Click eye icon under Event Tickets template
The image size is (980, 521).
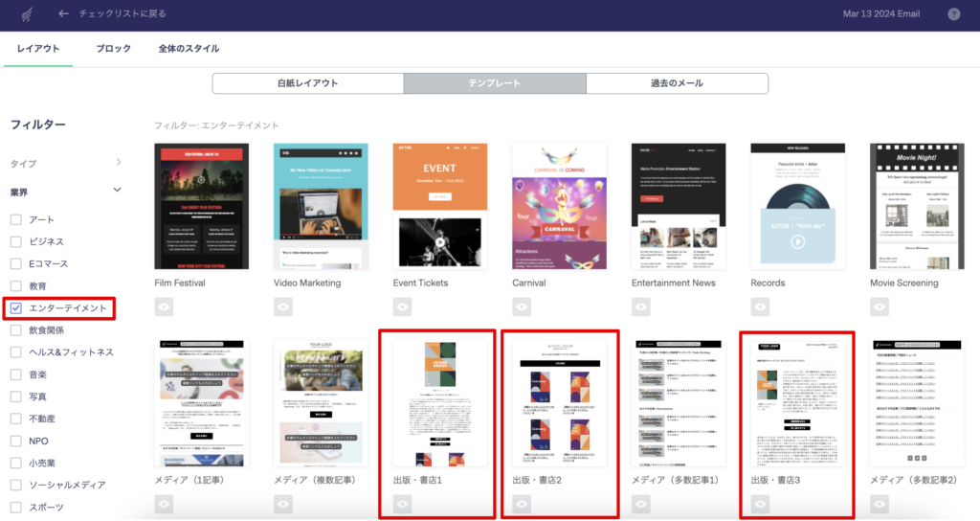(x=403, y=306)
